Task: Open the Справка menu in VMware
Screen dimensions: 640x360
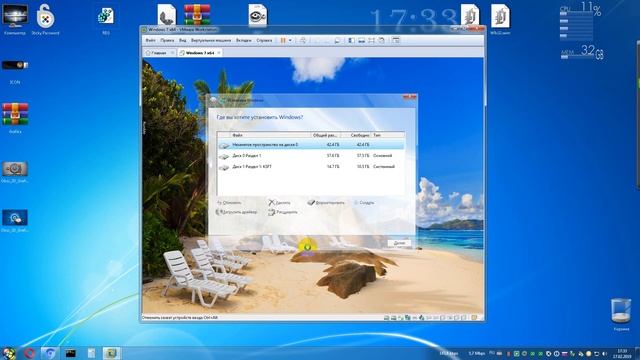Action: 264,40
